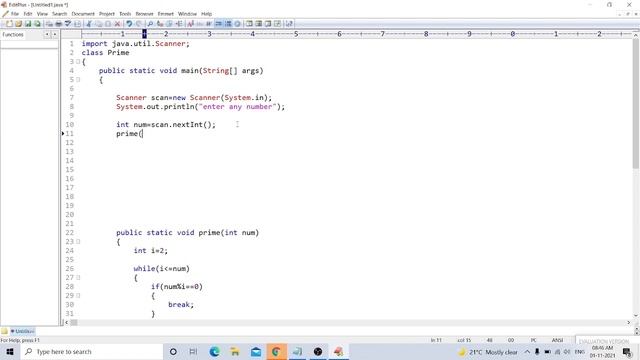Click the New document toolbar icon
The height and width of the screenshot is (360, 640).
pyautogui.click(x=9, y=24)
